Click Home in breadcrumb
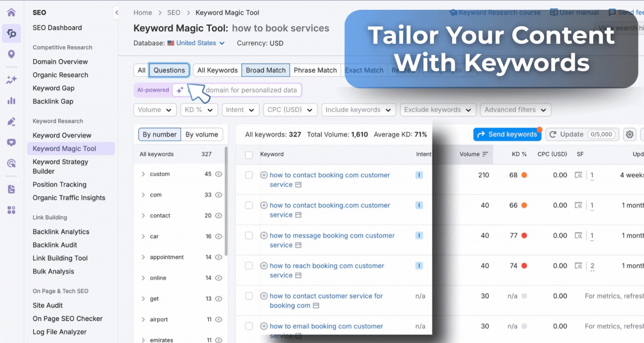Image resolution: width=644 pixels, height=343 pixels. [143, 12]
